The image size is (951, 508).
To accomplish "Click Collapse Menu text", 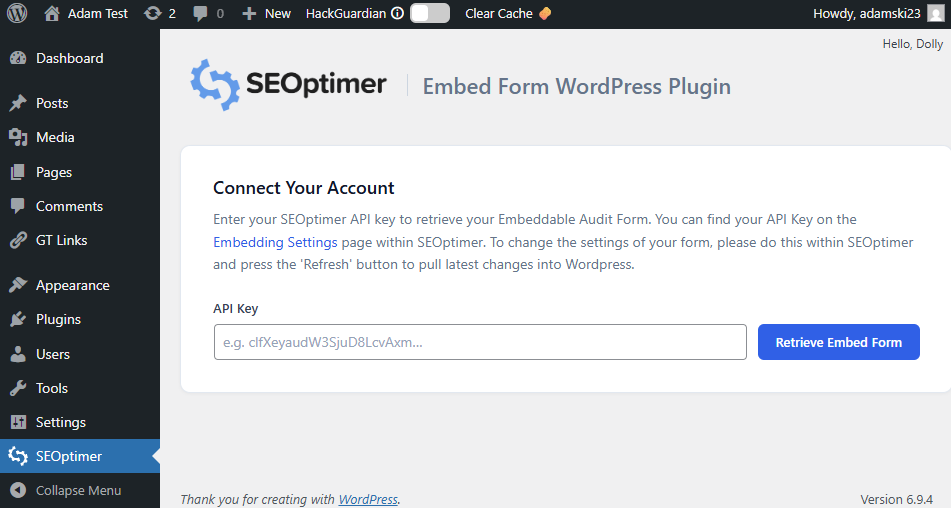I will pyautogui.click(x=78, y=490).
